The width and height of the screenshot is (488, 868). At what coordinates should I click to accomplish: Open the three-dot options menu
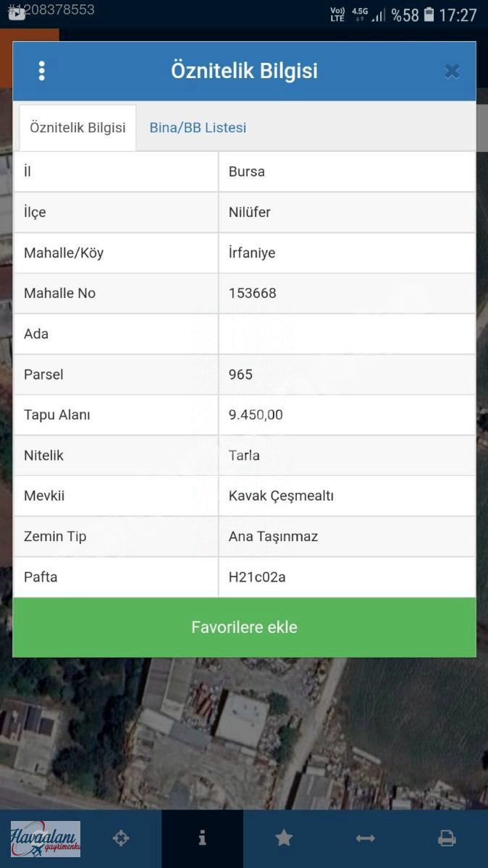tap(42, 71)
